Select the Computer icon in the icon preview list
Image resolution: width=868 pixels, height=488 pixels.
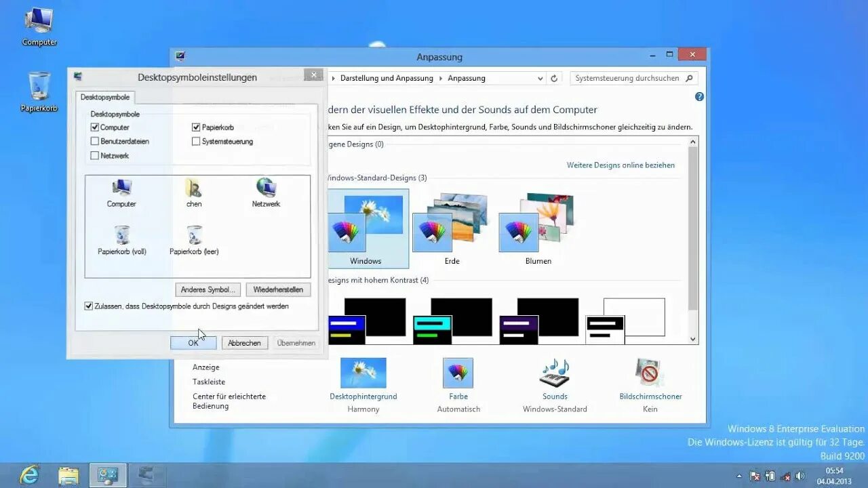pos(121,192)
